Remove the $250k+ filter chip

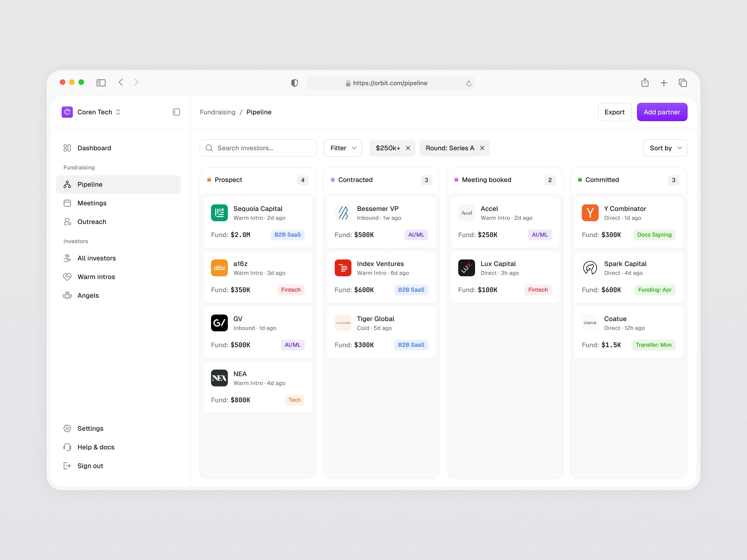(x=408, y=148)
